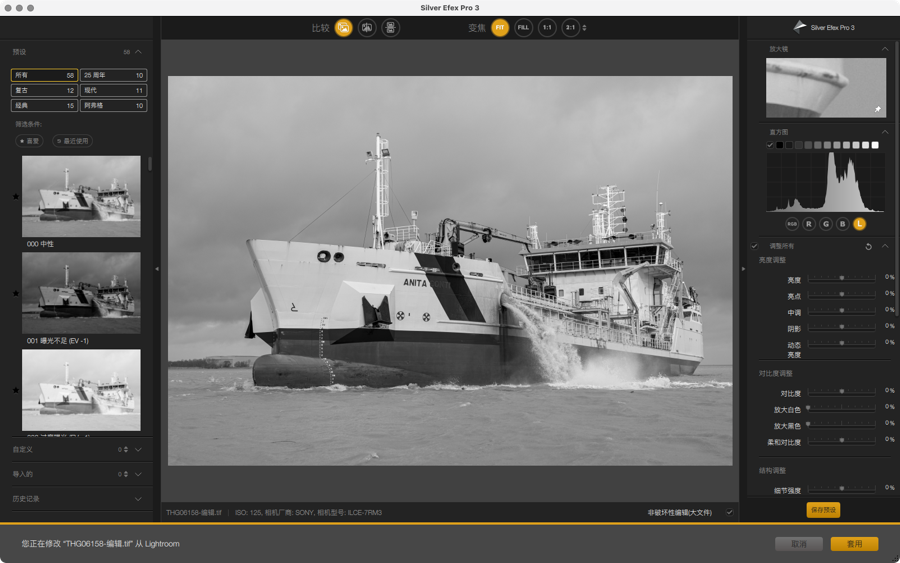
Task: Click the 细节强度 slider
Action: [x=841, y=489]
